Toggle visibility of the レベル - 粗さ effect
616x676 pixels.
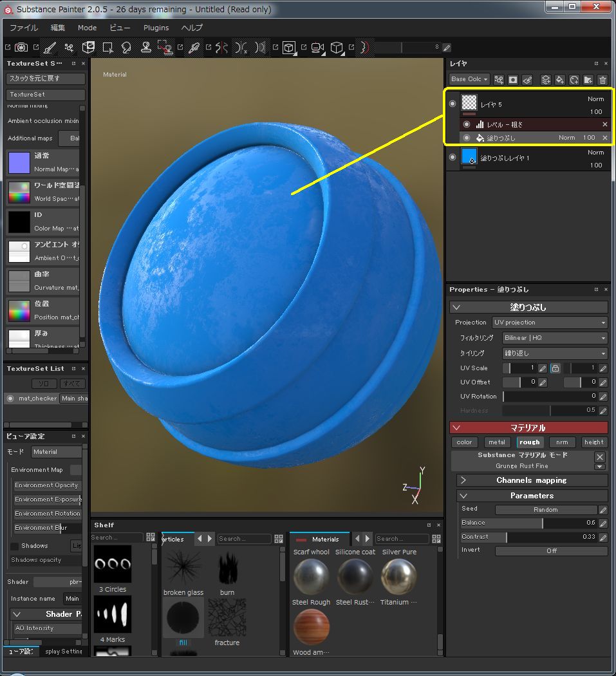click(467, 124)
